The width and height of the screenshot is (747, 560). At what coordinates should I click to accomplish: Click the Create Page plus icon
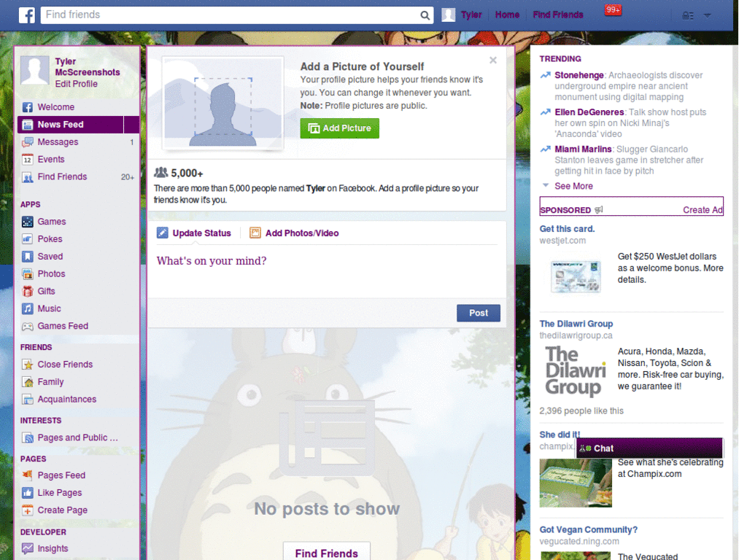pyautogui.click(x=28, y=510)
